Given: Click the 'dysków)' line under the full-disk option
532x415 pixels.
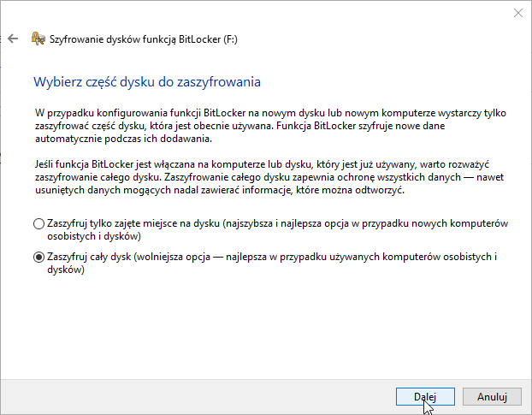Looking at the screenshot, I should click(67, 269).
